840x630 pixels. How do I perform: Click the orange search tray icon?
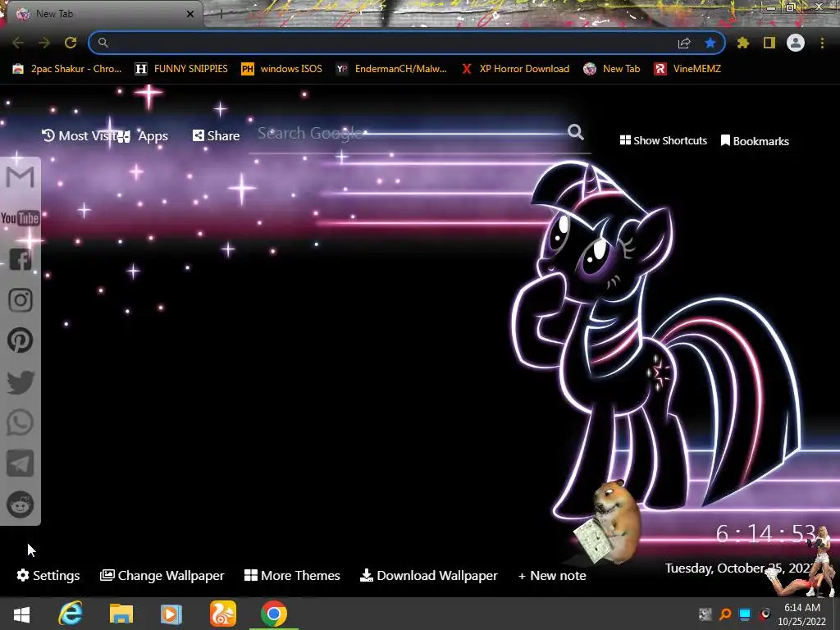click(725, 614)
